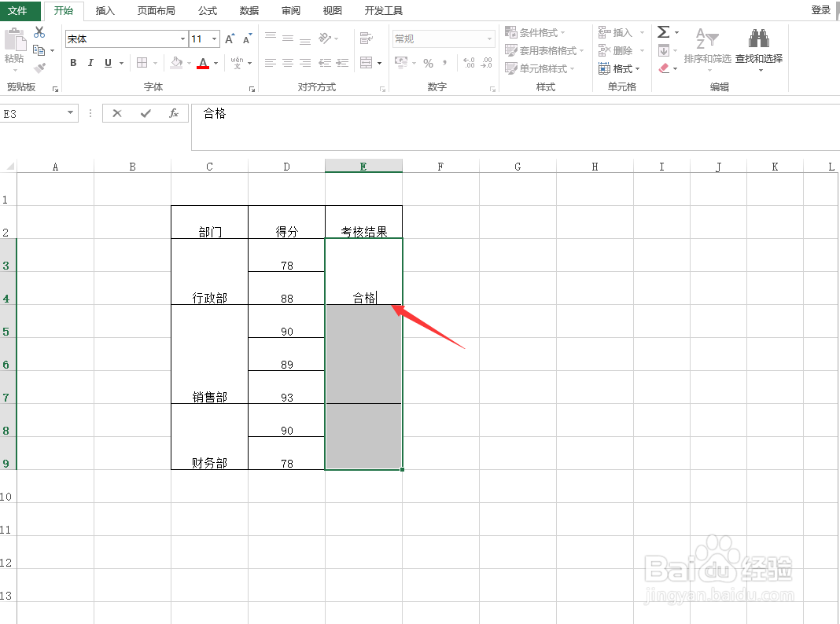This screenshot has height=624, width=840.
Task: Open the Name Box dropdown E3
Action: tap(70, 113)
